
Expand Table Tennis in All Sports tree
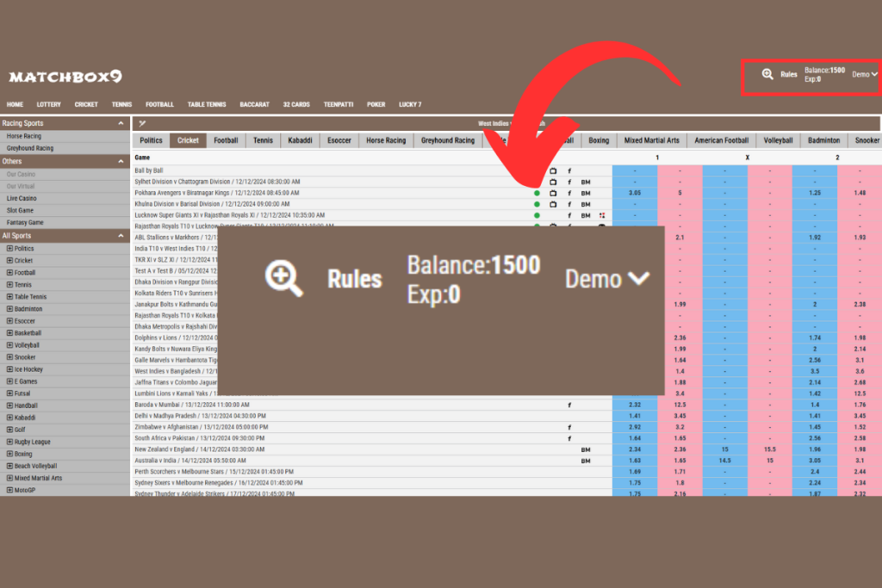tap(9, 297)
